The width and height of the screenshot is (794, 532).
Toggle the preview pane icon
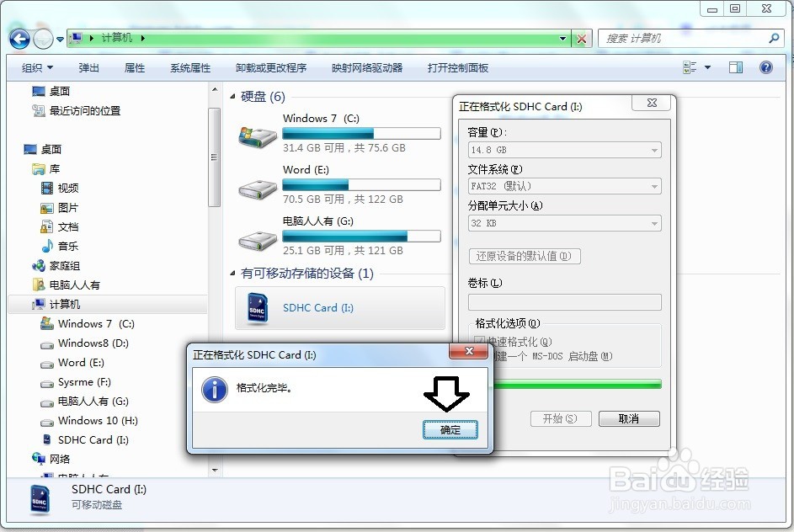[736, 67]
